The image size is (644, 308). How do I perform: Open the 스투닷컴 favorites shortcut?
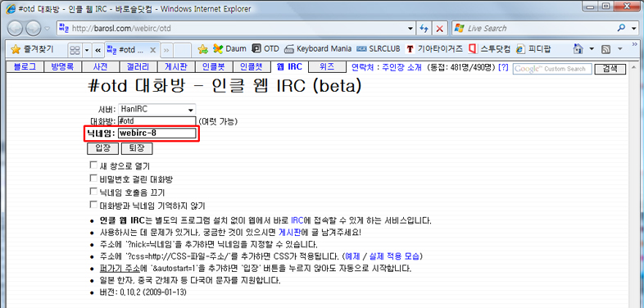click(x=490, y=49)
